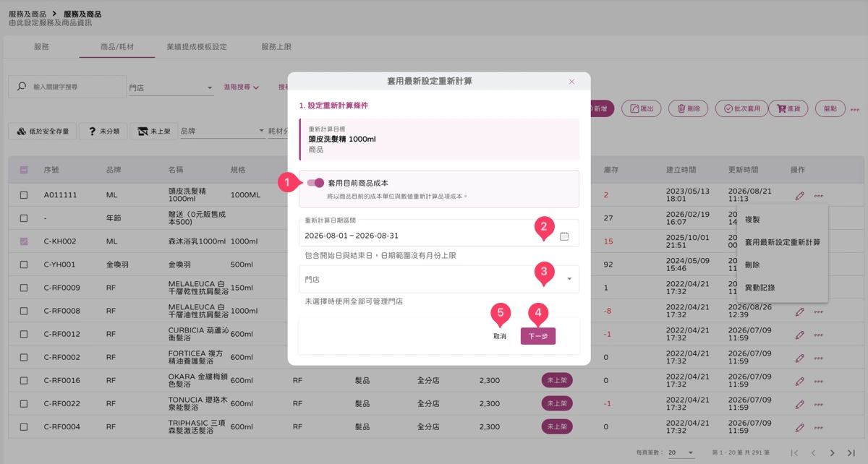Switch to the 服務 tab
This screenshot has width=868, height=464.
coord(41,47)
